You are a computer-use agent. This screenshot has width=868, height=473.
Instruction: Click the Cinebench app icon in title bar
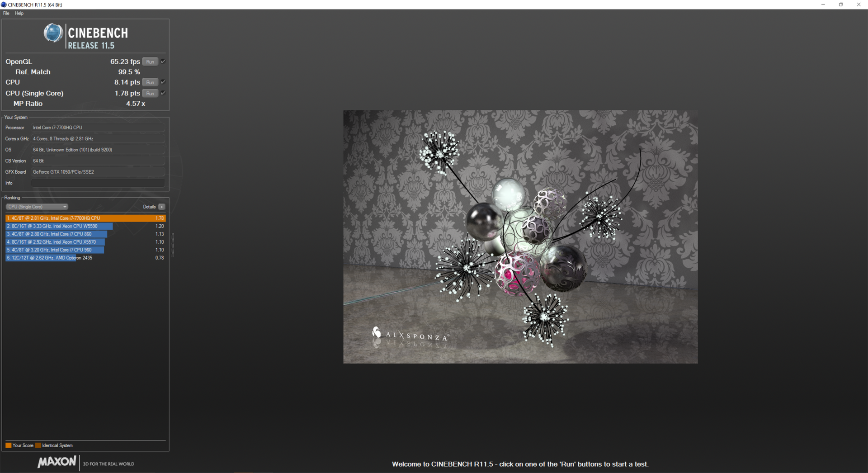4,5
